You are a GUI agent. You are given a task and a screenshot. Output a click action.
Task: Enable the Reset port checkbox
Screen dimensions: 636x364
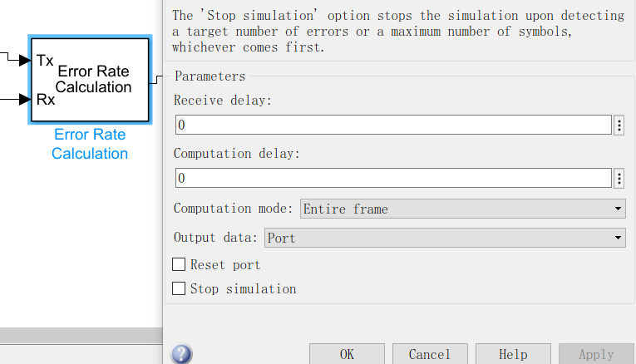point(179,265)
